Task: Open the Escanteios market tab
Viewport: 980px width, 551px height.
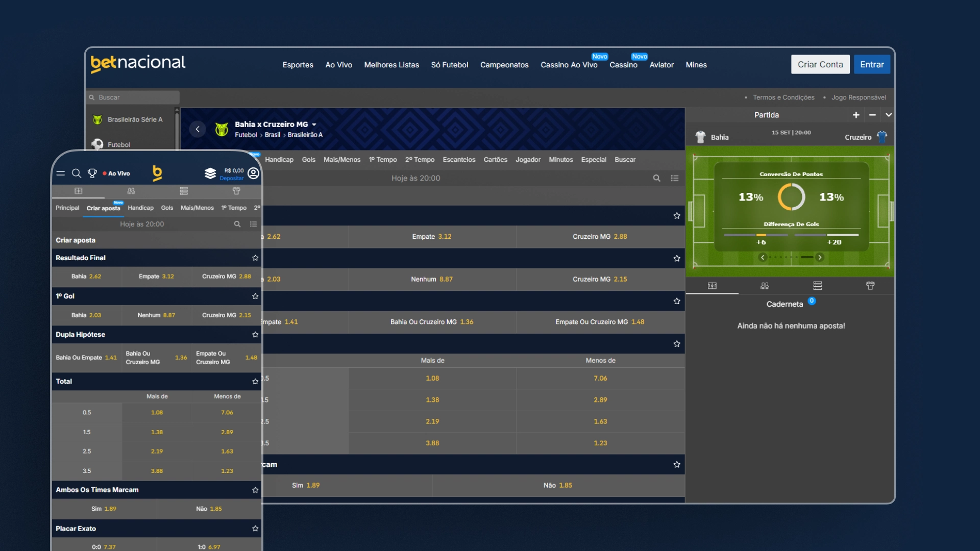Action: coord(459,160)
